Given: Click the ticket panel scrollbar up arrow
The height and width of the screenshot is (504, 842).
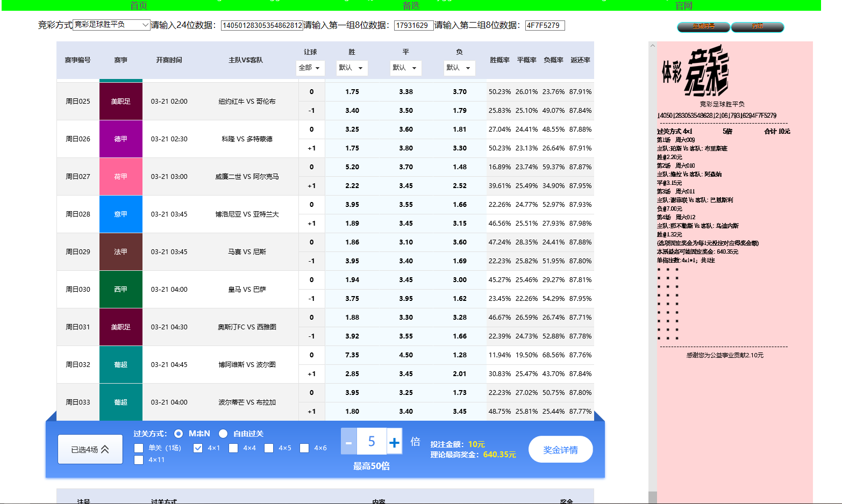Looking at the screenshot, I should coord(653,46).
